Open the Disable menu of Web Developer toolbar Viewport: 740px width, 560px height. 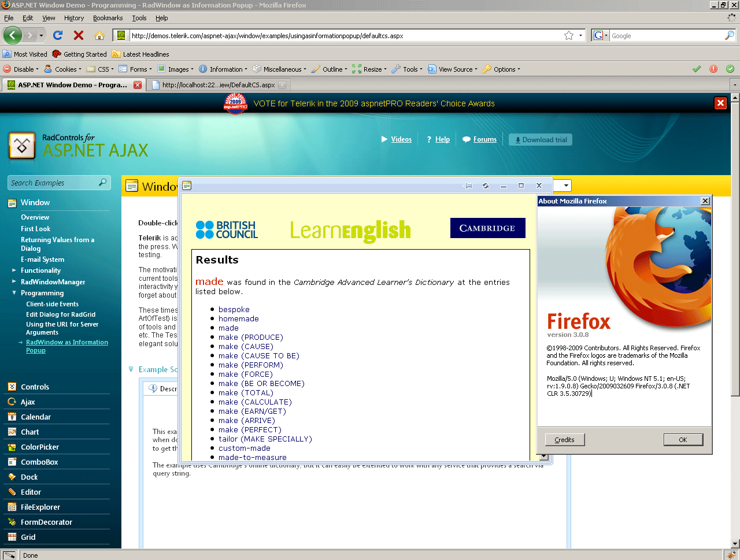[21, 69]
